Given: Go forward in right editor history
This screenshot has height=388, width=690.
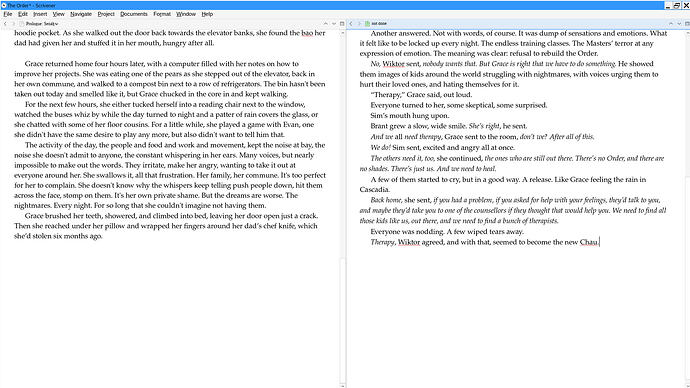Looking at the screenshot, I should pyautogui.click(x=359, y=23).
